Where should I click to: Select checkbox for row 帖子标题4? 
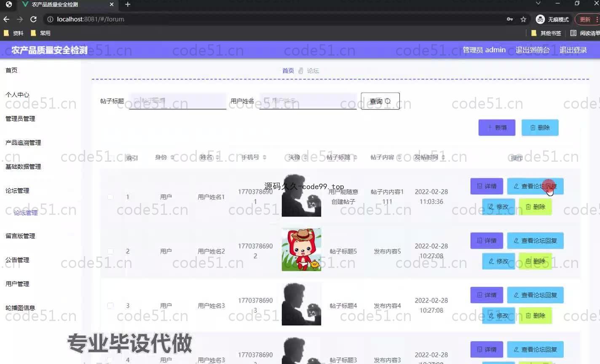tap(110, 305)
